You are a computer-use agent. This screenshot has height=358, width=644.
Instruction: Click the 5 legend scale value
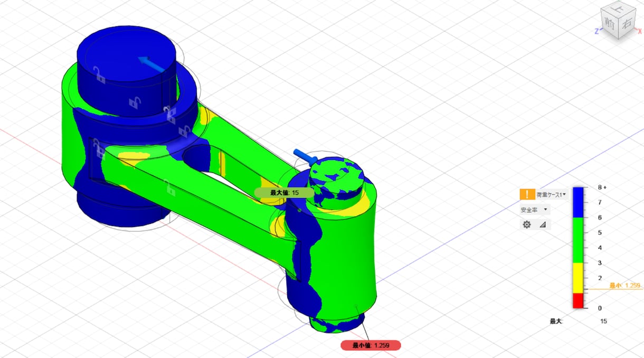click(600, 232)
